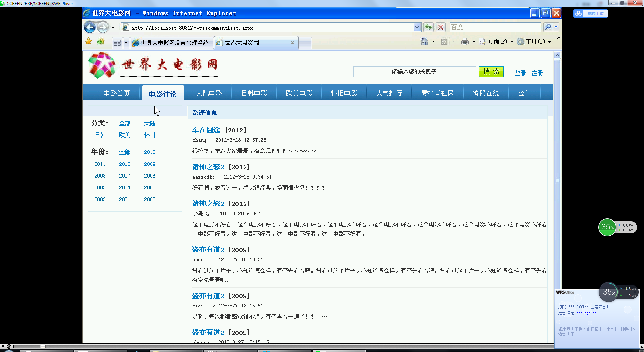Open 怀旧电影 nav item
This screenshot has width=644, height=352.
pyautogui.click(x=344, y=93)
